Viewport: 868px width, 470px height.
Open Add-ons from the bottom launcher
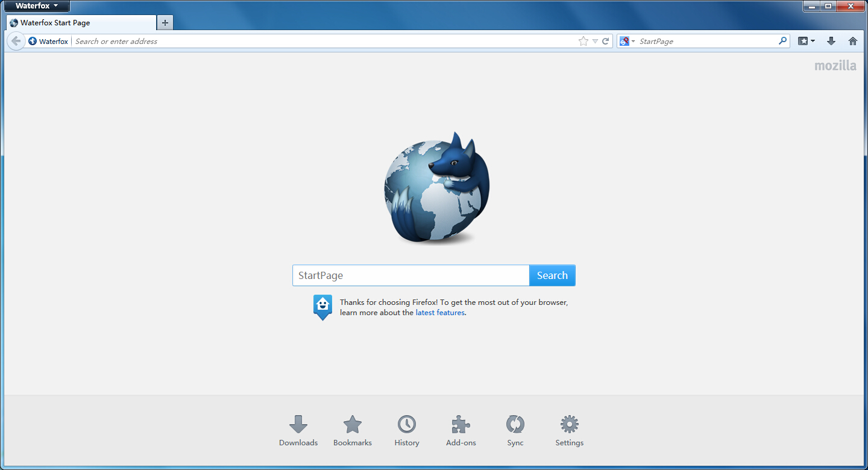pyautogui.click(x=461, y=431)
